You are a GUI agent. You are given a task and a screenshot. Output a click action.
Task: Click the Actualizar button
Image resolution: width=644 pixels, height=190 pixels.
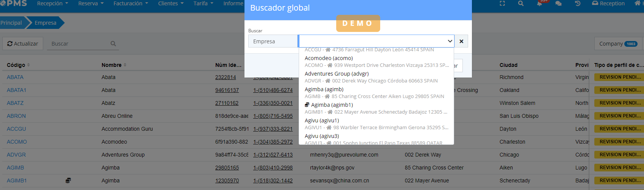pyautogui.click(x=23, y=44)
